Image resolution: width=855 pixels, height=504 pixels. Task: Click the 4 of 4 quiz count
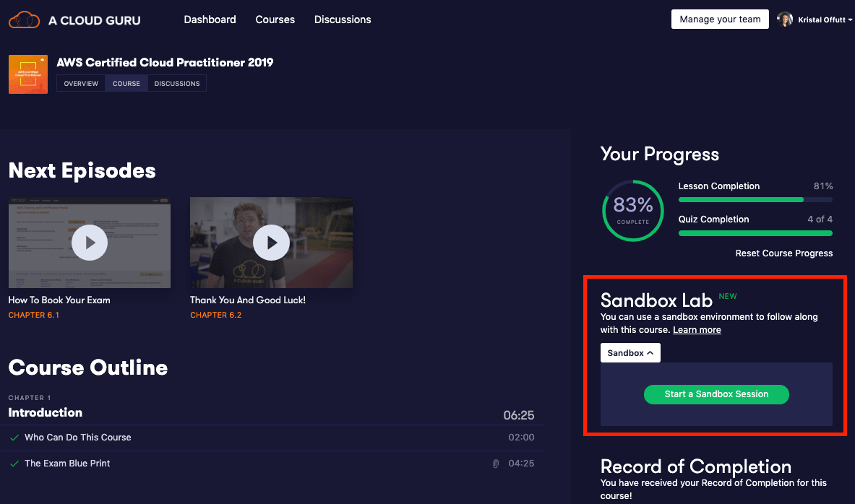point(820,219)
